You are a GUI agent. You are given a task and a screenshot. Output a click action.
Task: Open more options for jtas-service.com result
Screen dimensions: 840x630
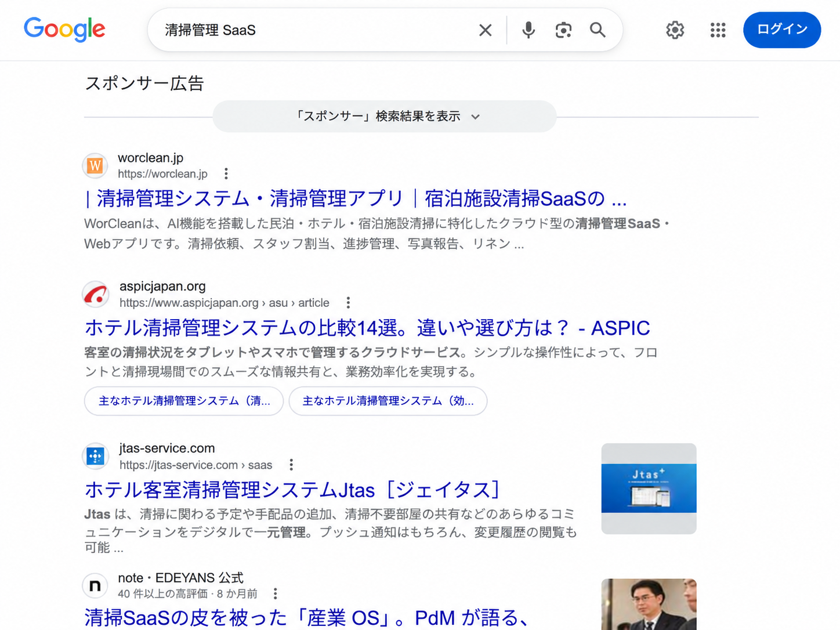tap(291, 465)
